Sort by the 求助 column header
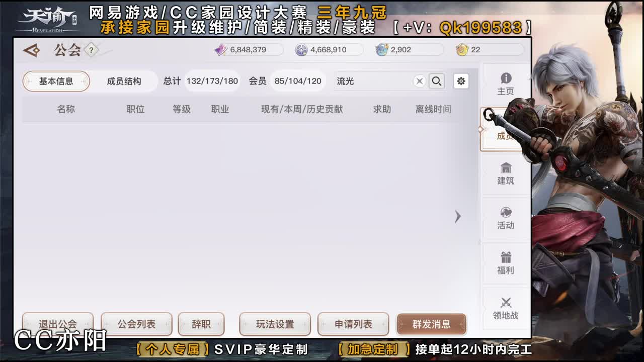This screenshot has height=362, width=644. [x=382, y=109]
